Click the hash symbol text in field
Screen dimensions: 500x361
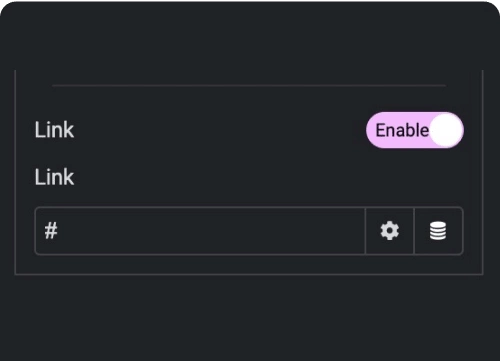tap(51, 231)
